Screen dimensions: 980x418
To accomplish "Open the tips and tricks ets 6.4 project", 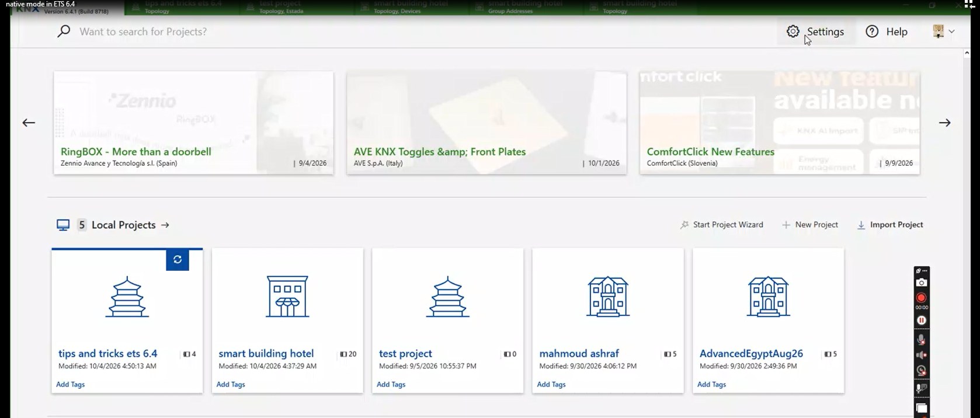I will [127, 321].
